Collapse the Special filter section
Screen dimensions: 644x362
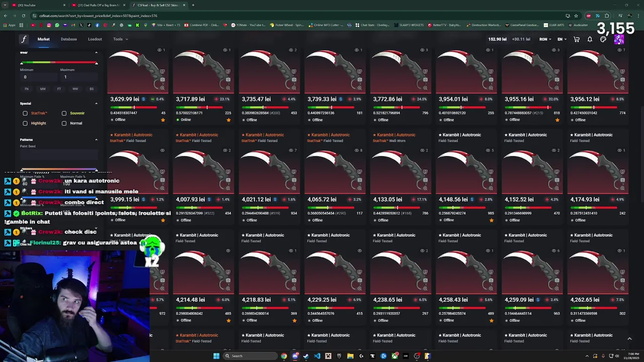tap(96, 104)
